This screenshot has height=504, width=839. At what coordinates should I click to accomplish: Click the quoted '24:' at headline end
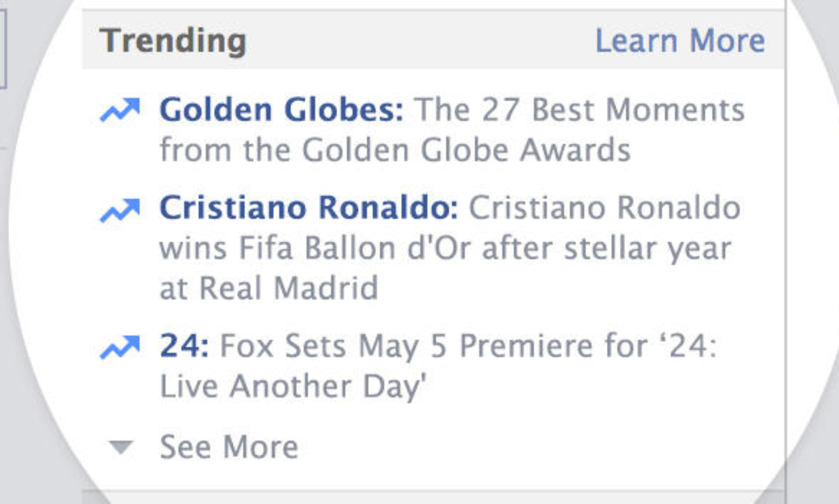point(689,346)
